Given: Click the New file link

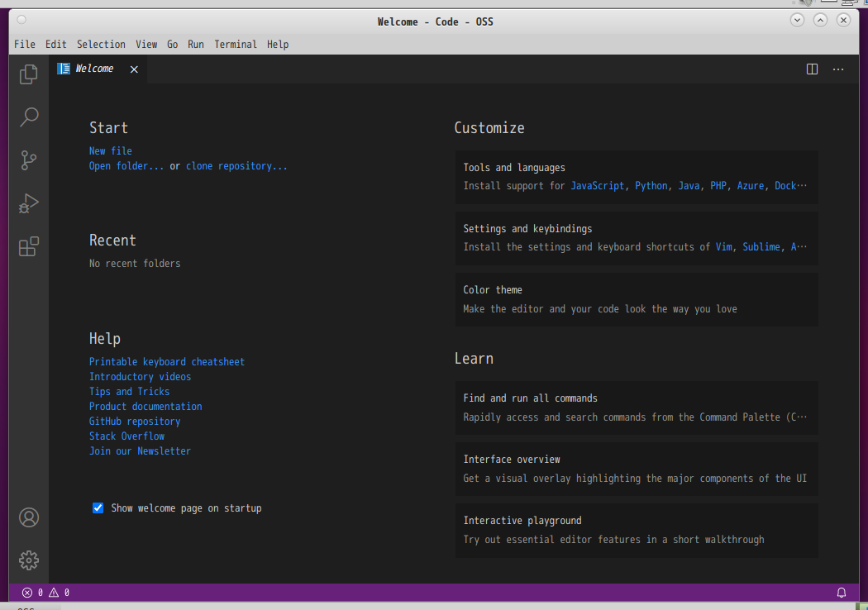Looking at the screenshot, I should (x=111, y=151).
